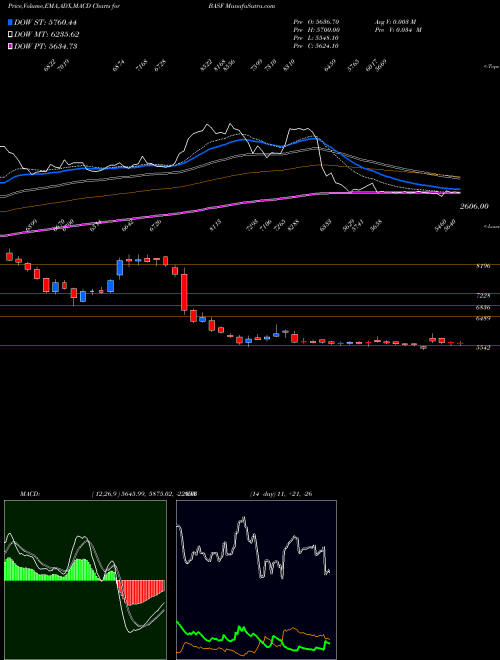Click the blue DOW ST legend swatch
500x660 pixels.
coord(10,22)
